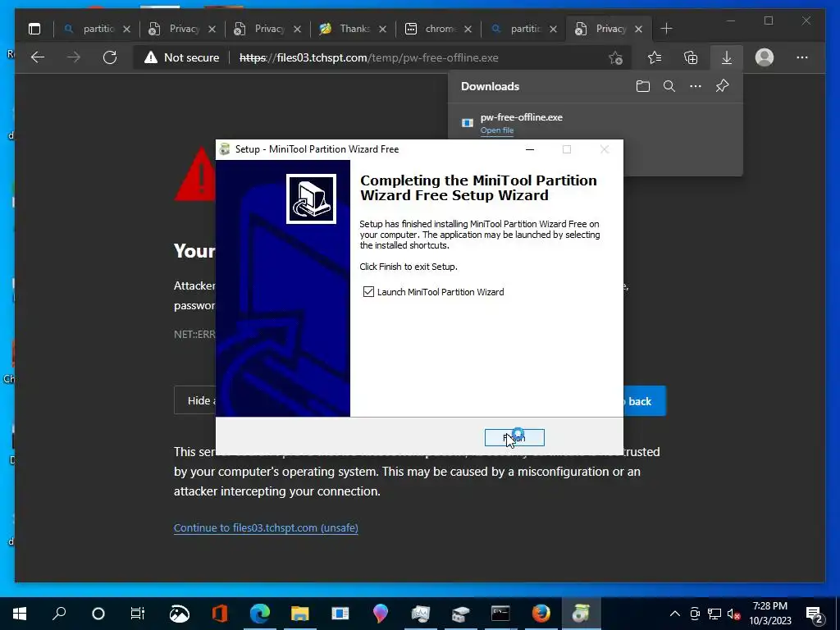Viewport: 840px width, 630px height.
Task: Open Cortana circle on taskbar
Action: (98, 614)
